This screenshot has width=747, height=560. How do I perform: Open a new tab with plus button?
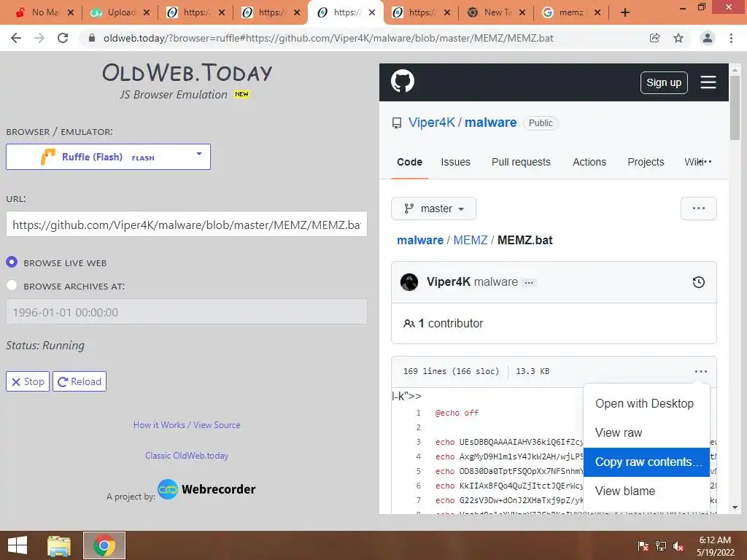(x=625, y=13)
